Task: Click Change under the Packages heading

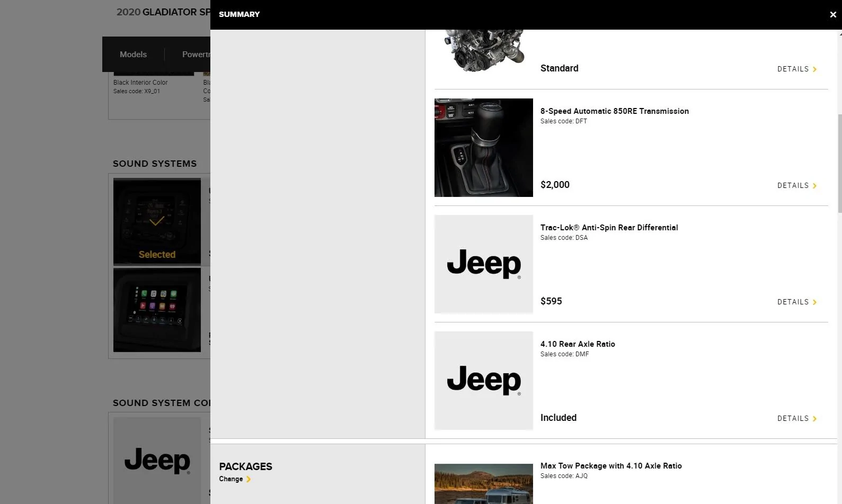Action: coord(235,479)
